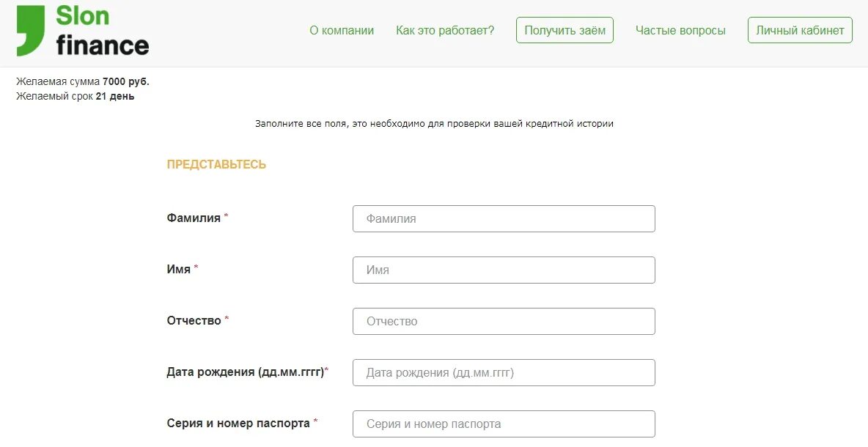Open the Как это работает? link
868x447 pixels.
point(445,31)
